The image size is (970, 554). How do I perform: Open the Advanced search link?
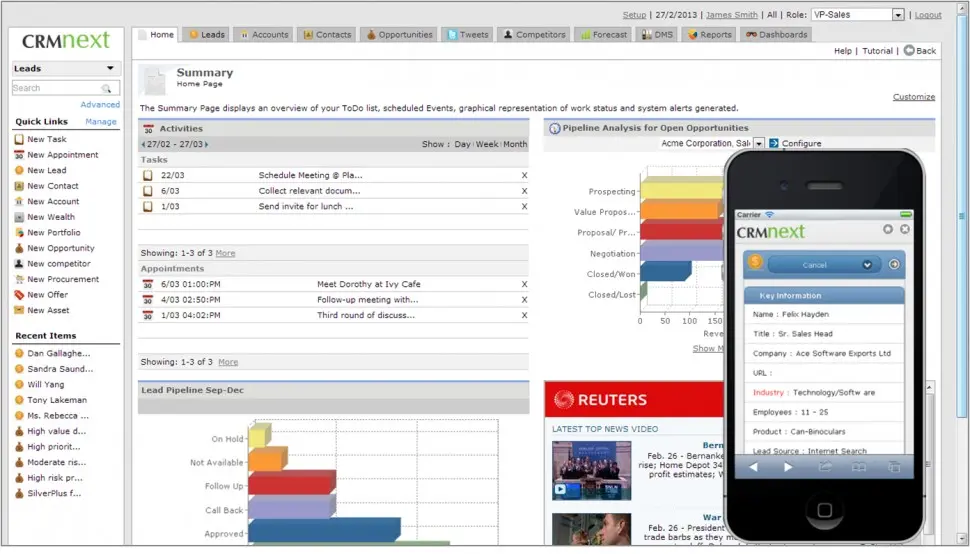[x=100, y=105]
